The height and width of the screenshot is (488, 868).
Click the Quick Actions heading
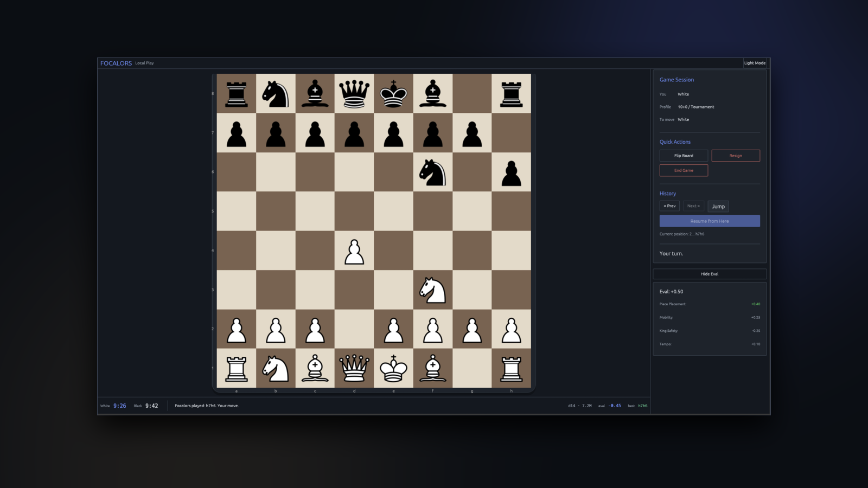click(x=675, y=142)
